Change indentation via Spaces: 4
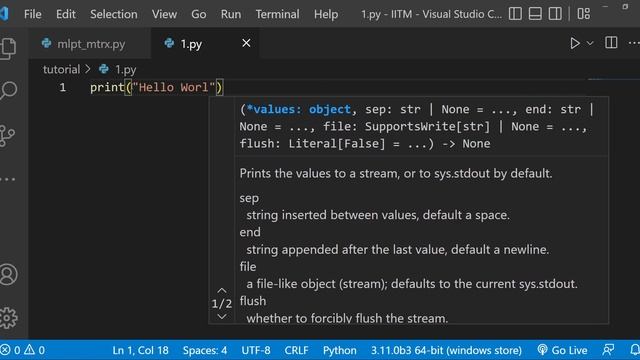This screenshot has height=360, width=640. pos(205,350)
